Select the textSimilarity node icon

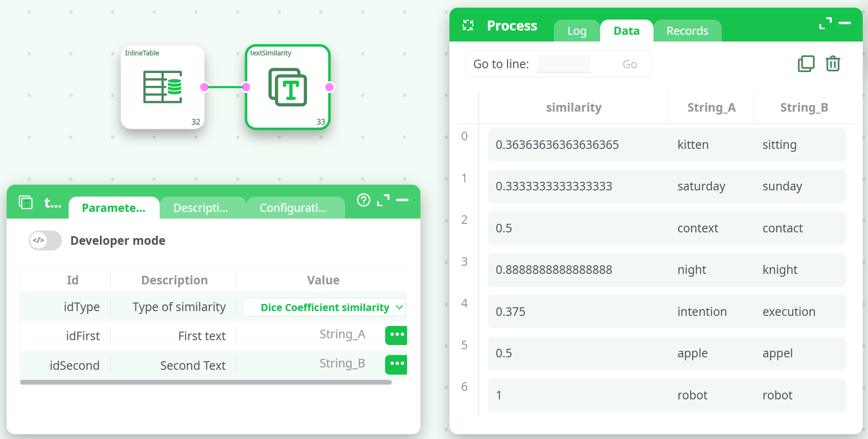point(287,87)
